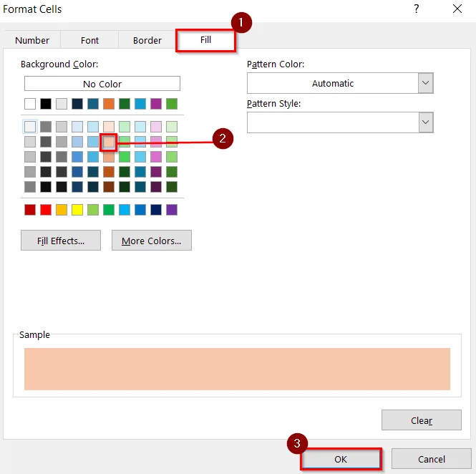Pick the bright red standard color swatch
The height and width of the screenshot is (474, 476).
[x=46, y=210]
